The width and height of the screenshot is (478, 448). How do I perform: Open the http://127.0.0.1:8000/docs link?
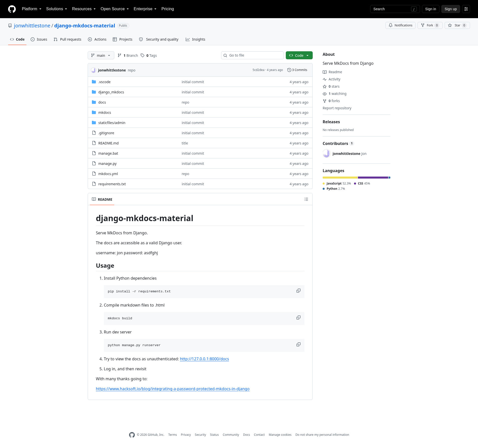click(204, 359)
